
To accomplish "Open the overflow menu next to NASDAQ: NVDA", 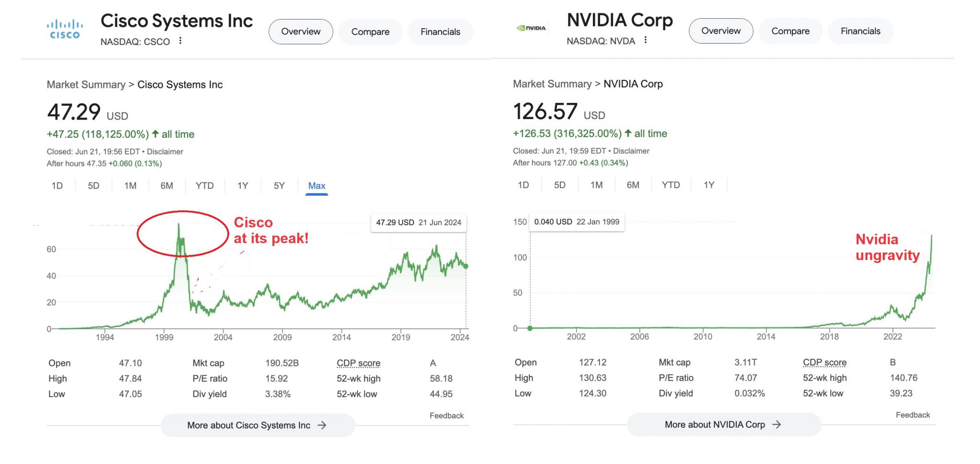I will point(646,41).
